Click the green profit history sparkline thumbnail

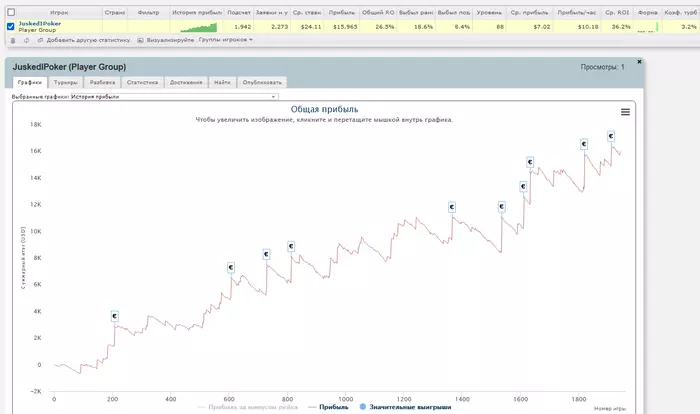[199, 28]
